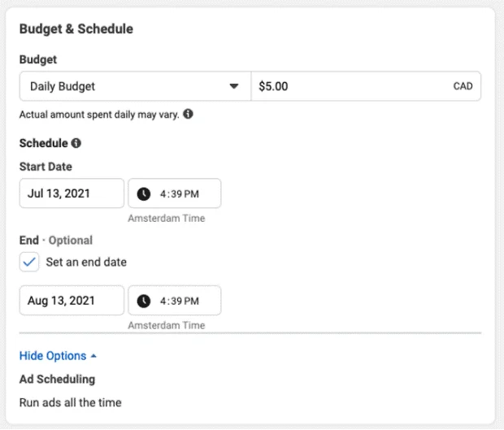Click the Schedule info icon
This screenshot has width=504, height=430.
pyautogui.click(x=76, y=143)
